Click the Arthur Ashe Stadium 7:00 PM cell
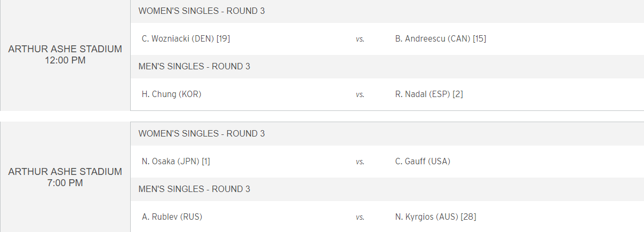 pyautogui.click(x=65, y=177)
